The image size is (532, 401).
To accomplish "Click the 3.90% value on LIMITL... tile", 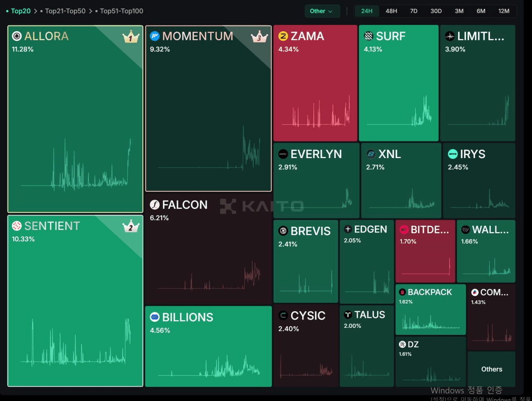I will (455, 49).
